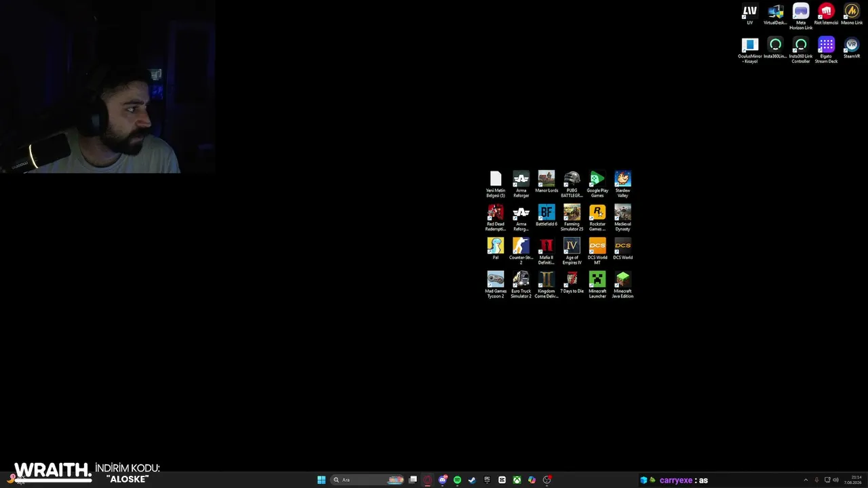Screen dimensions: 868x488
Task: Click the Insta360Link shortcut beside OculusMirror
Action: tap(775, 48)
